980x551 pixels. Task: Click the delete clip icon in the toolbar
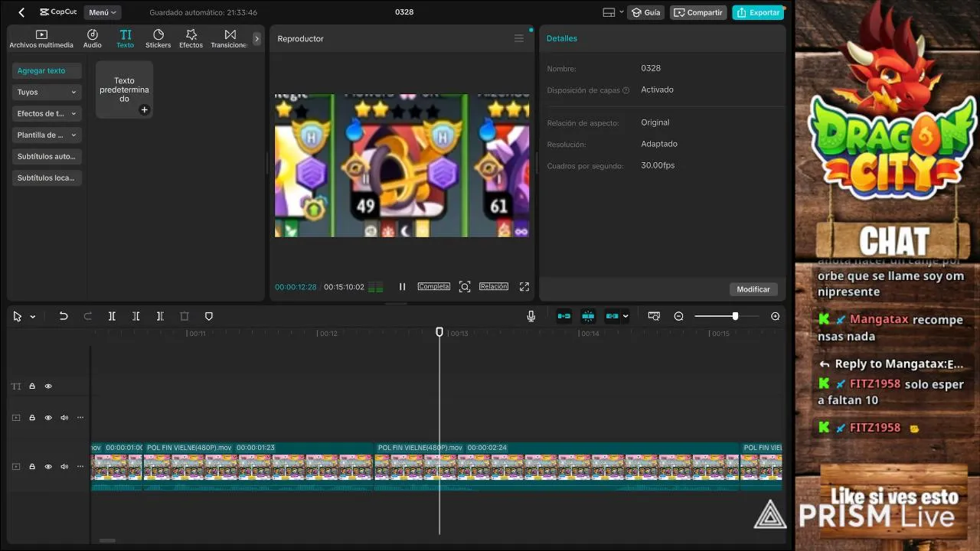tap(185, 316)
